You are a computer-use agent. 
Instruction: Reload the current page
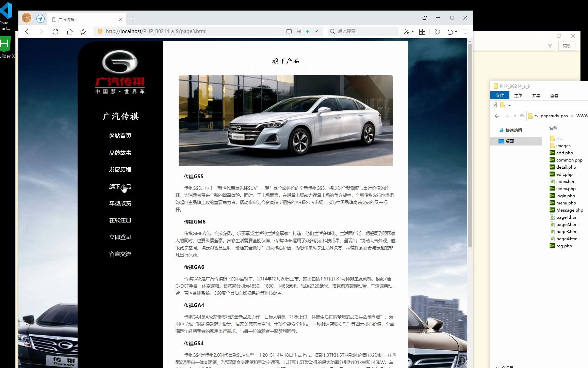pyautogui.click(x=55, y=32)
